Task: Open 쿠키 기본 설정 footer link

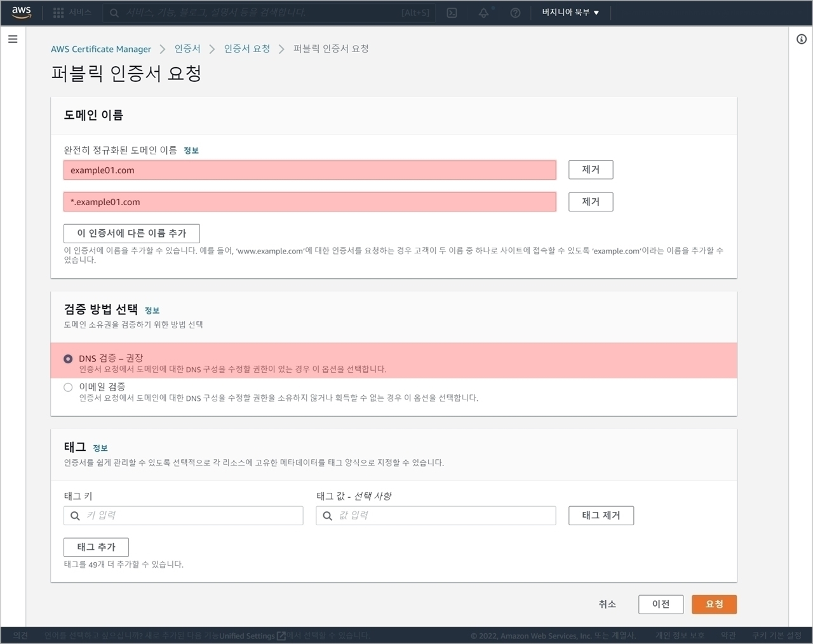Action: point(777,635)
